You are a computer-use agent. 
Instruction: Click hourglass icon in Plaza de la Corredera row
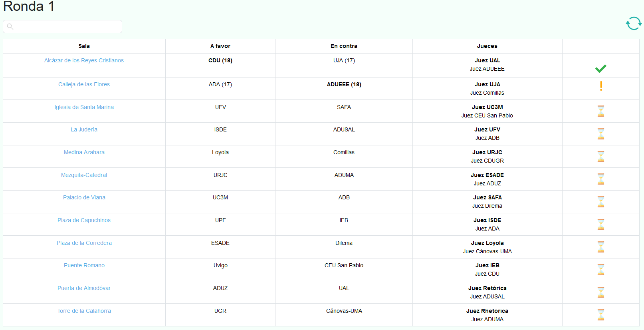click(601, 247)
